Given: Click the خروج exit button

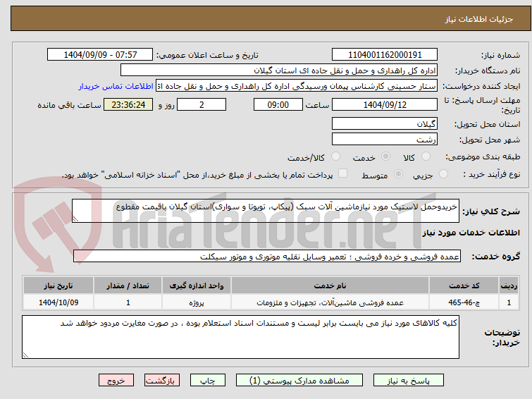Looking at the screenshot, I should 116,381.
